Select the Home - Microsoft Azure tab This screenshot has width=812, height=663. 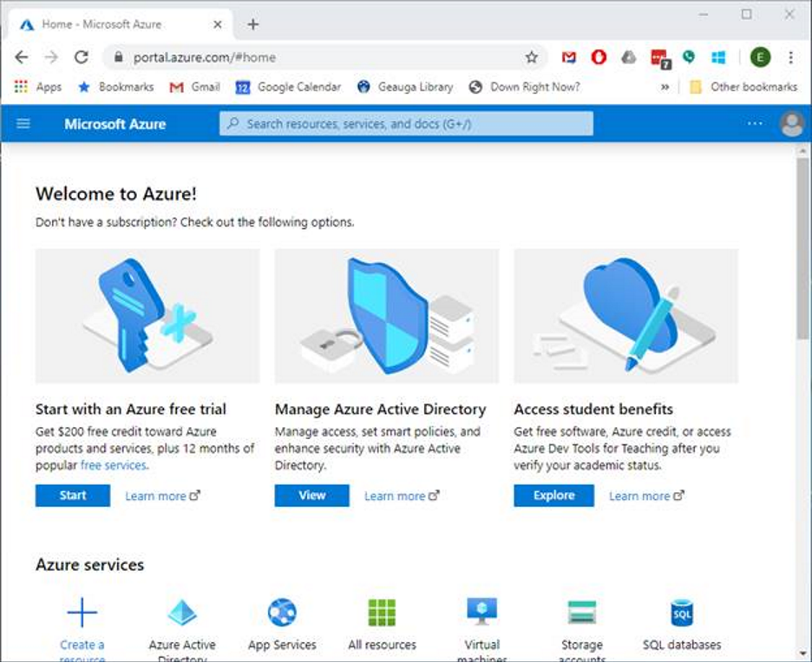[113, 24]
